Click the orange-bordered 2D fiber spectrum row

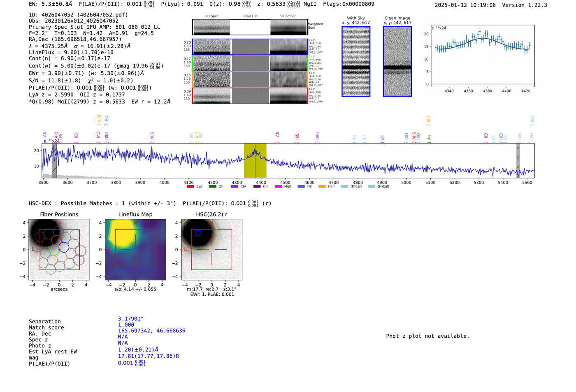[250, 79]
